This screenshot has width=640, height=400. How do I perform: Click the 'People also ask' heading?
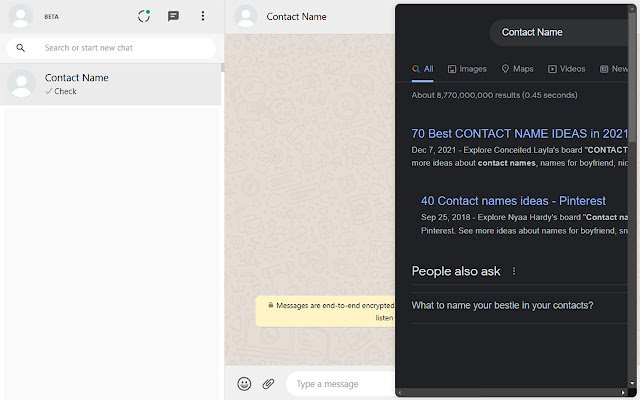[x=456, y=271]
